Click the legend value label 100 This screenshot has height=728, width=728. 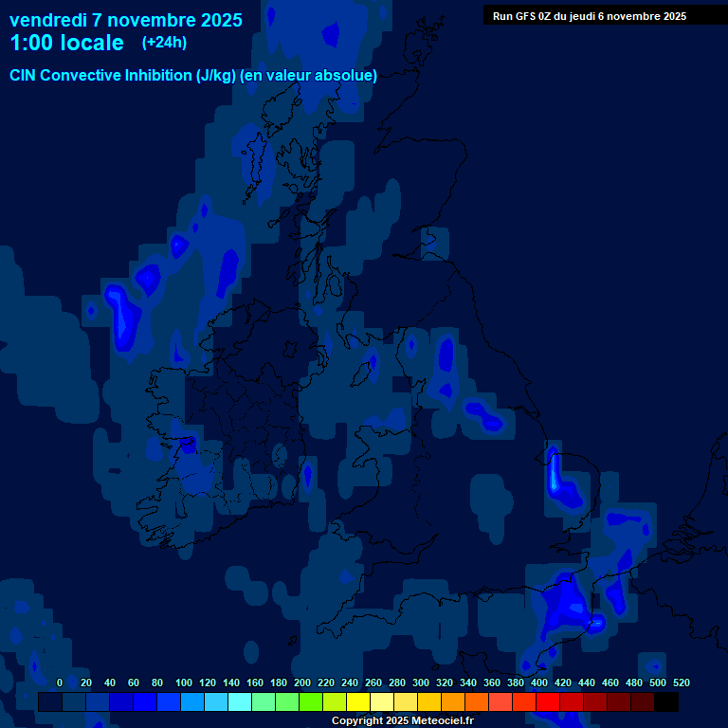point(184,682)
